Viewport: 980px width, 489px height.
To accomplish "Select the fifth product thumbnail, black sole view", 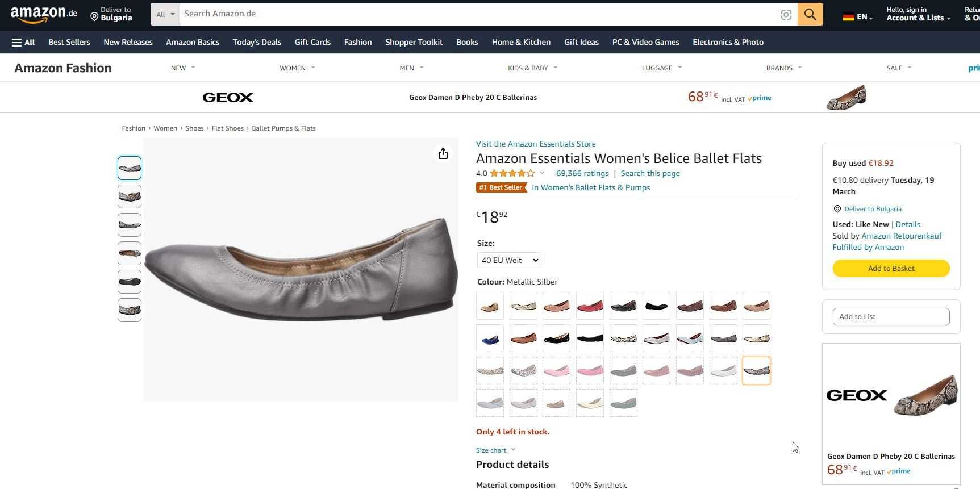I will point(130,282).
